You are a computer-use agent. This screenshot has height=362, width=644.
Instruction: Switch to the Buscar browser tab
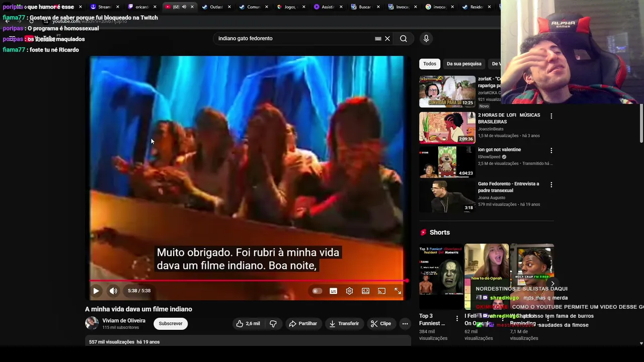tap(364, 7)
